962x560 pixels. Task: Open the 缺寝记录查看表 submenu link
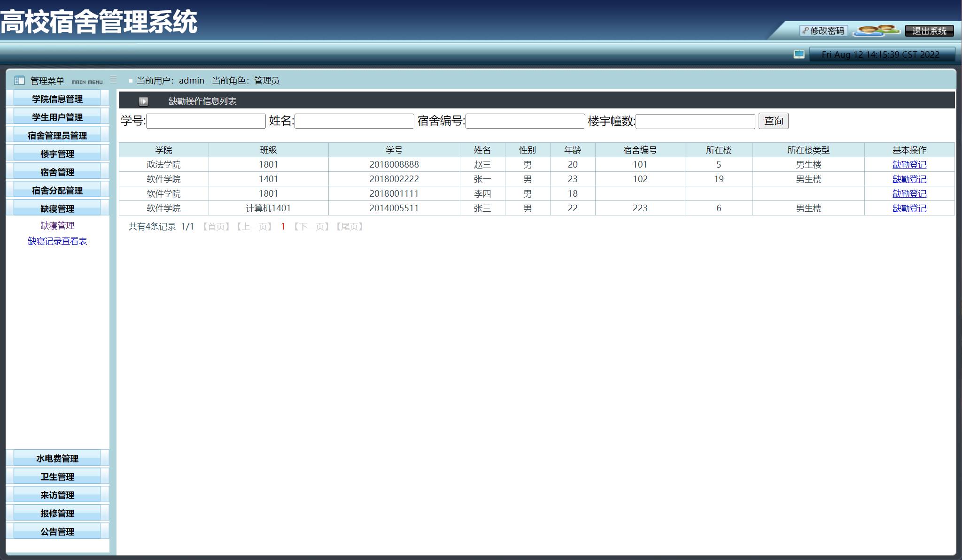point(57,241)
